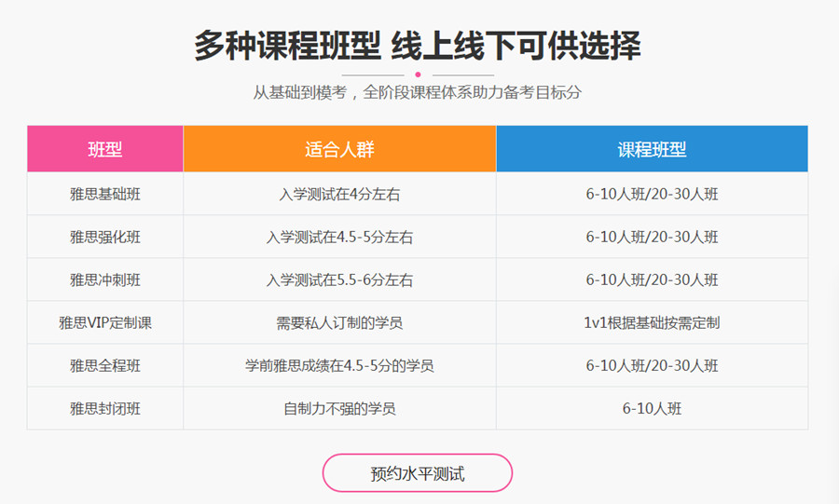This screenshot has width=839, height=504.
Task: Select the blue 课程班型 header cell
Action: pyautogui.click(x=652, y=149)
